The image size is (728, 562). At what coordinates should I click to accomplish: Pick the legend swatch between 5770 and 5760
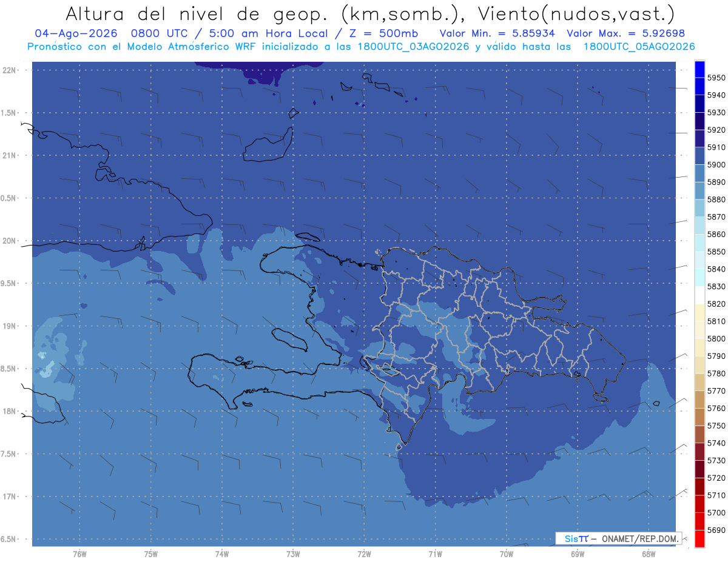699,400
